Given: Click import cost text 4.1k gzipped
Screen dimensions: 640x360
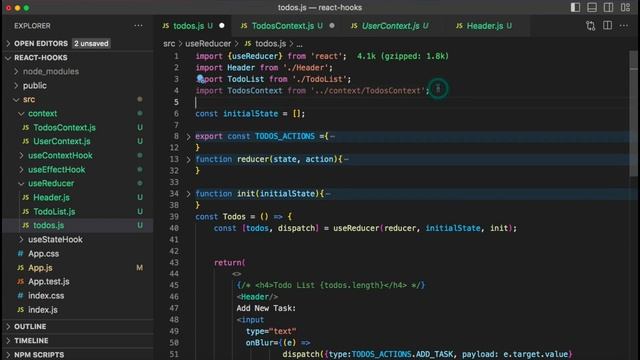Looking at the screenshot, I should (x=402, y=56).
